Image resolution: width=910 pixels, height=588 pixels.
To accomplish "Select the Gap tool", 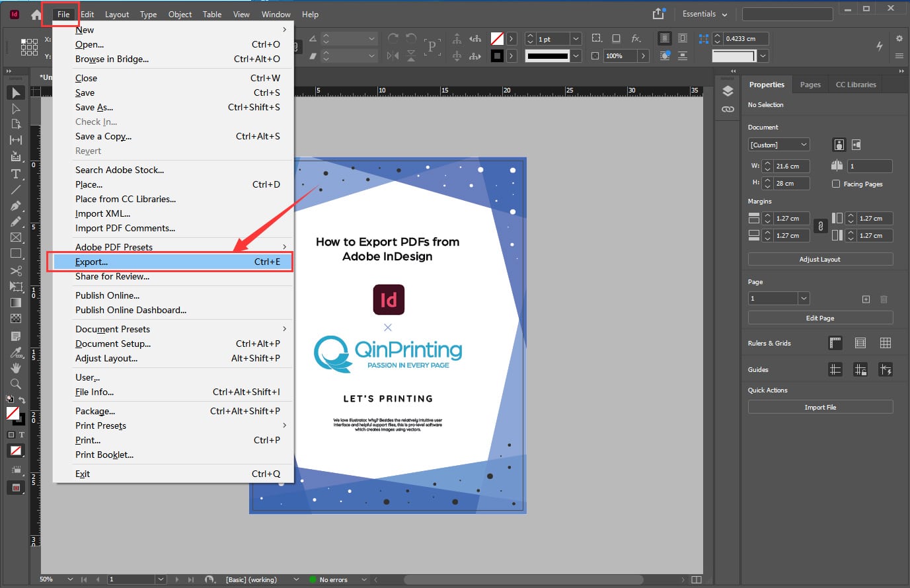I will [16, 140].
